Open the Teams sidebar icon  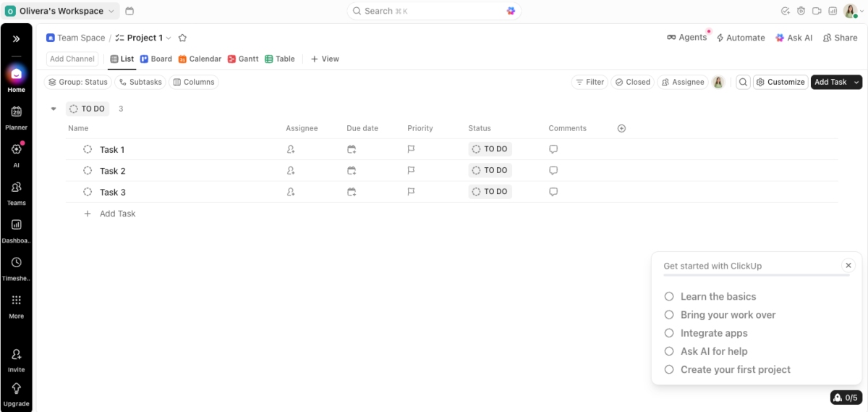point(16,192)
